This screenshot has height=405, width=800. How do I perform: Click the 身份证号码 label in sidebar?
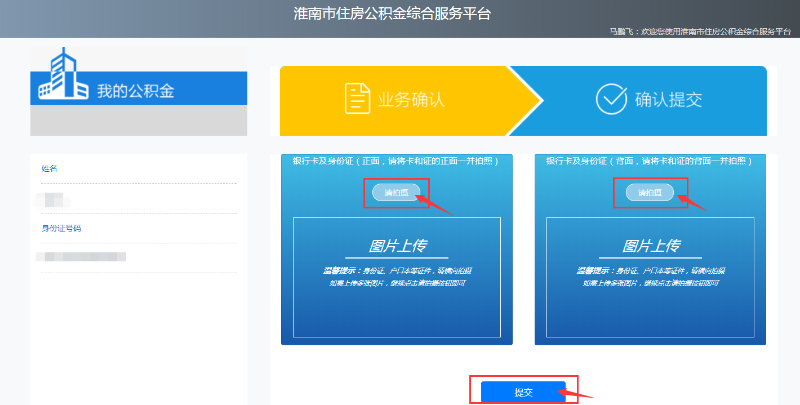coord(61,228)
